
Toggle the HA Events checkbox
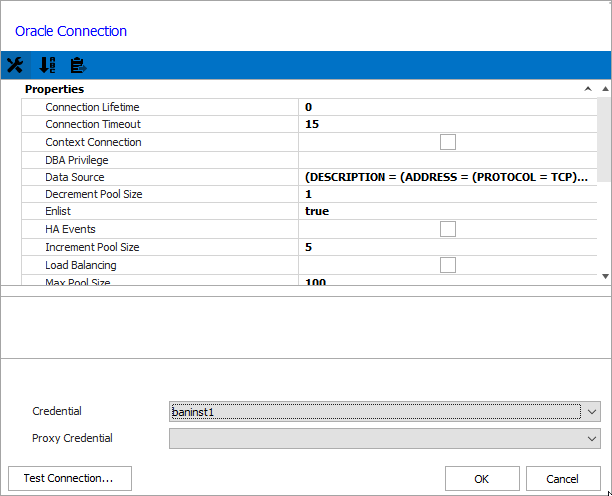coord(448,229)
